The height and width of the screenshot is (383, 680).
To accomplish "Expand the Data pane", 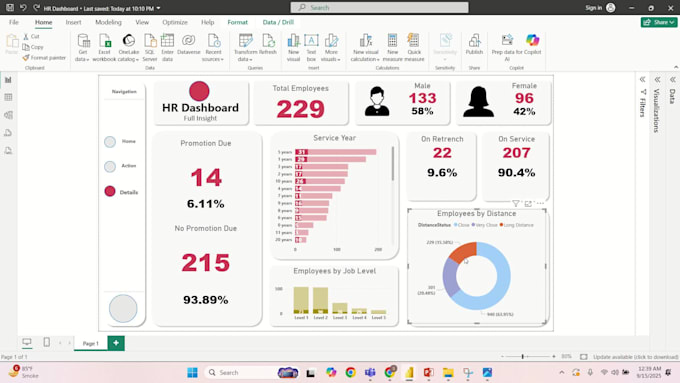I will pyautogui.click(x=672, y=79).
